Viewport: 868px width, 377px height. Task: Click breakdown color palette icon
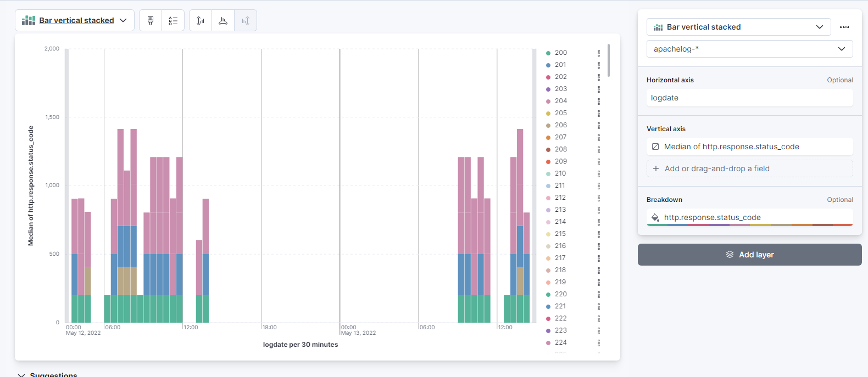click(x=655, y=217)
